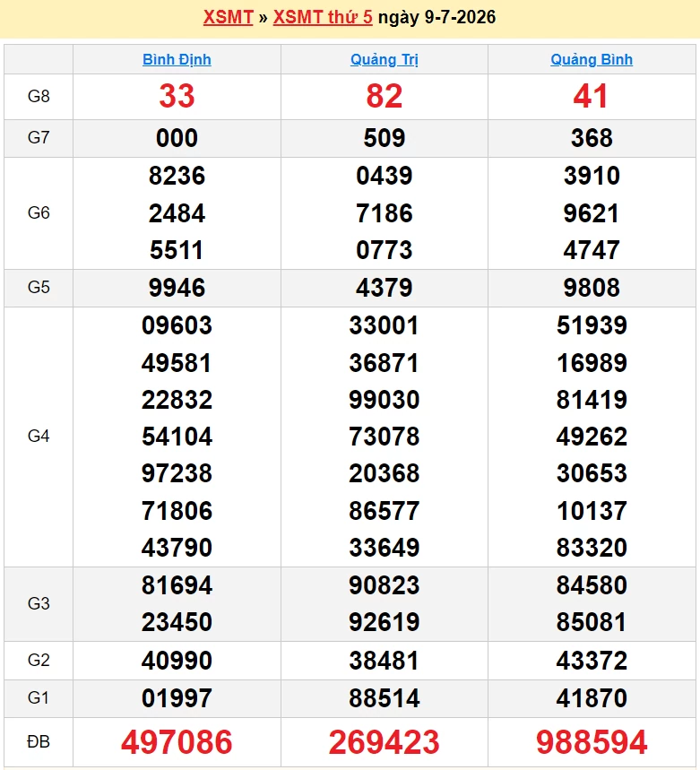Click G3 number 81694

click(x=177, y=585)
